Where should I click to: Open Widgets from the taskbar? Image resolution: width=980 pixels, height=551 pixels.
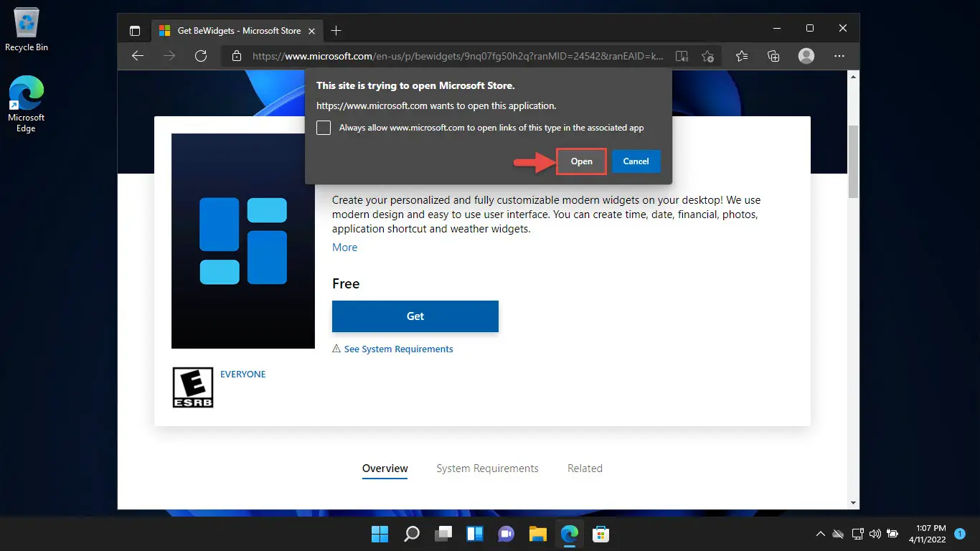(x=475, y=534)
